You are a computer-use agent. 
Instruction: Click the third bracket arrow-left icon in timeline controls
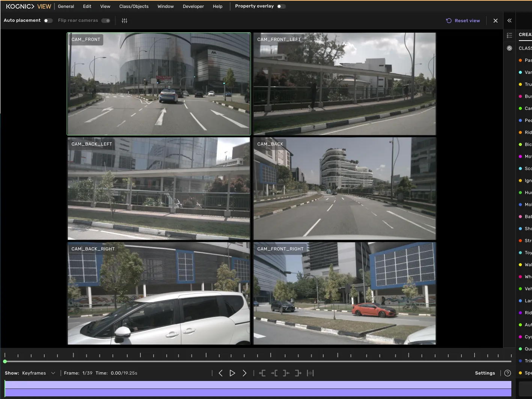[286, 373]
